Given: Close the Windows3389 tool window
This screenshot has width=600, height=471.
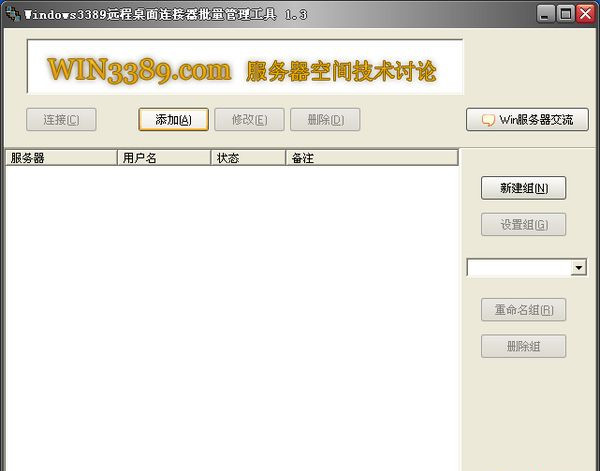Looking at the screenshot, I should coord(585,14).
